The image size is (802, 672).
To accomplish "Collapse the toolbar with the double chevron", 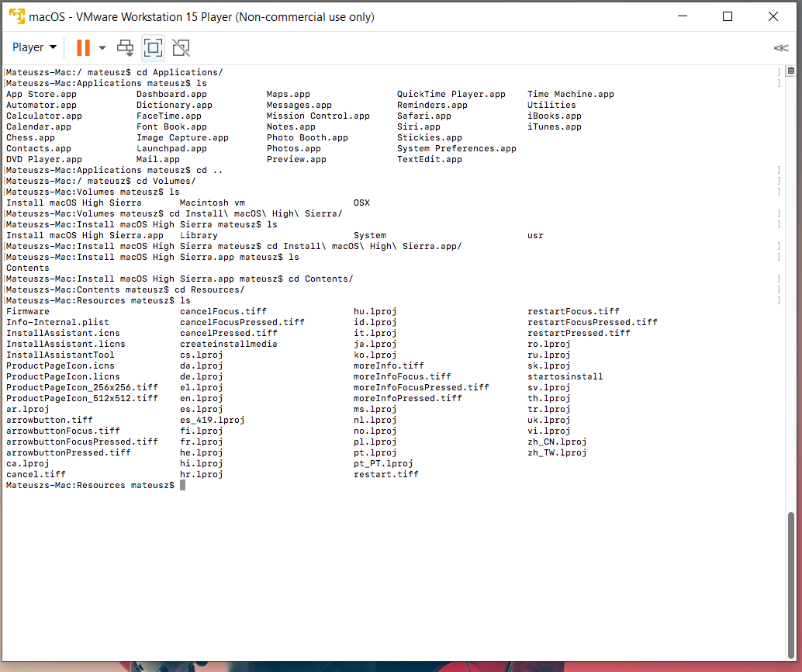I will click(781, 47).
